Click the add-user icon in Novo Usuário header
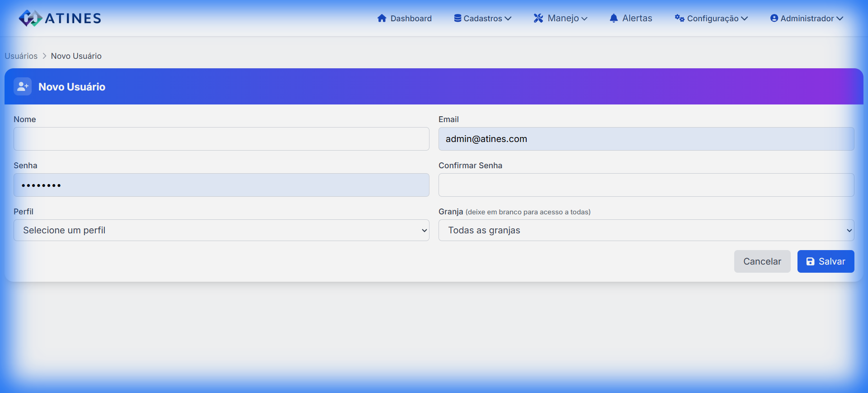The image size is (868, 393). coord(23,86)
